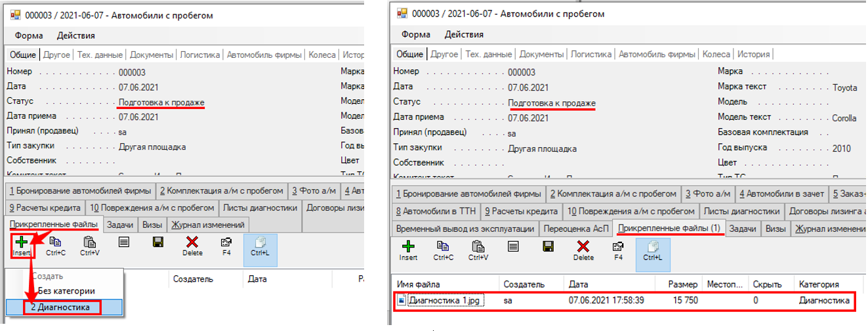
Task: Select '2 Диагностика' in the Создать menu
Action: point(63,307)
